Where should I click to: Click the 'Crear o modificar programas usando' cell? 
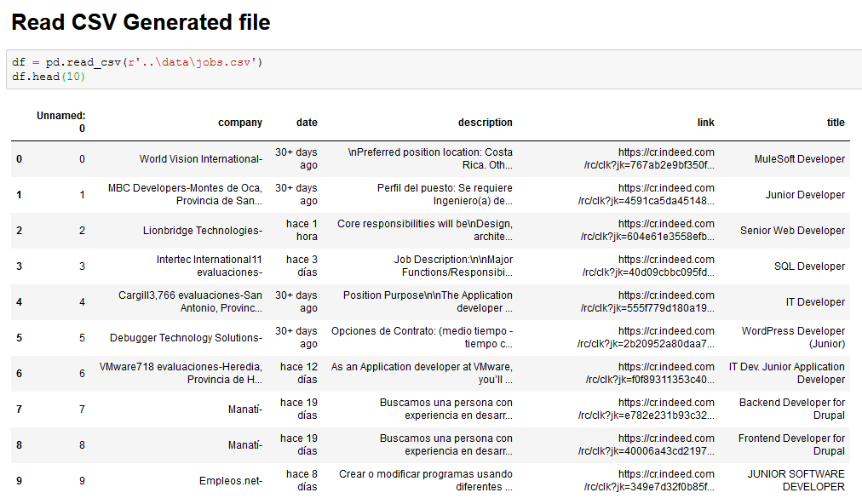[426, 480]
